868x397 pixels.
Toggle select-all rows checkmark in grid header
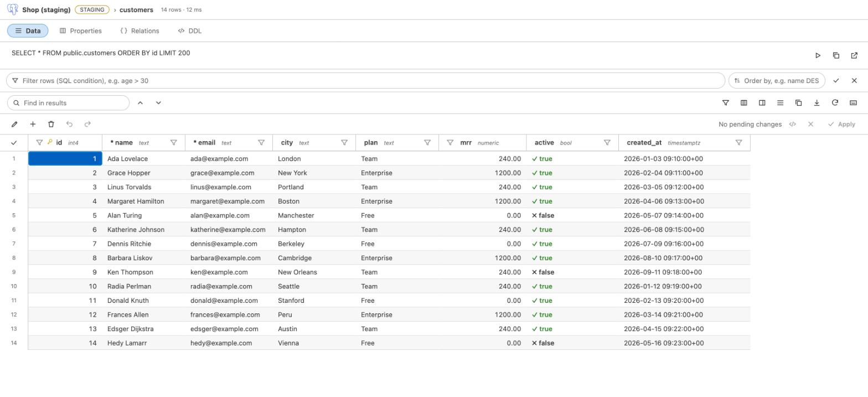coord(14,143)
